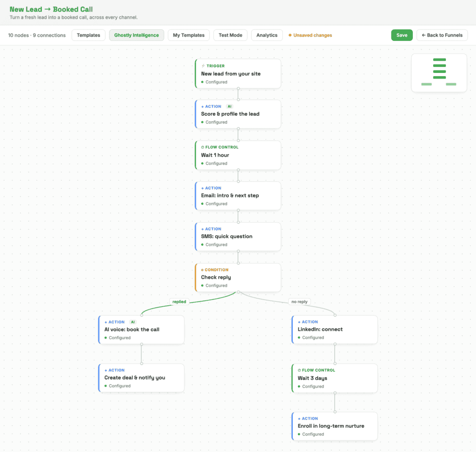Click the Action icon on the LinkedIn node
The width and height of the screenshot is (476, 452).
299,322
